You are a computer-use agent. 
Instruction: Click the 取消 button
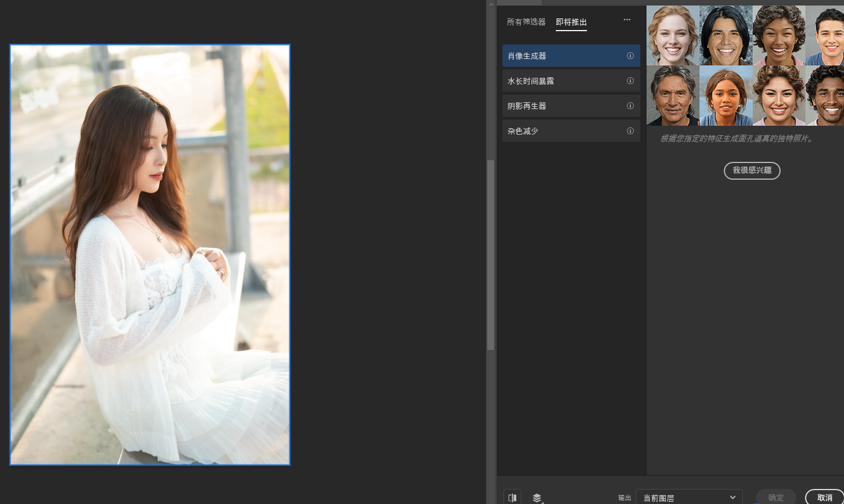pyautogui.click(x=825, y=497)
